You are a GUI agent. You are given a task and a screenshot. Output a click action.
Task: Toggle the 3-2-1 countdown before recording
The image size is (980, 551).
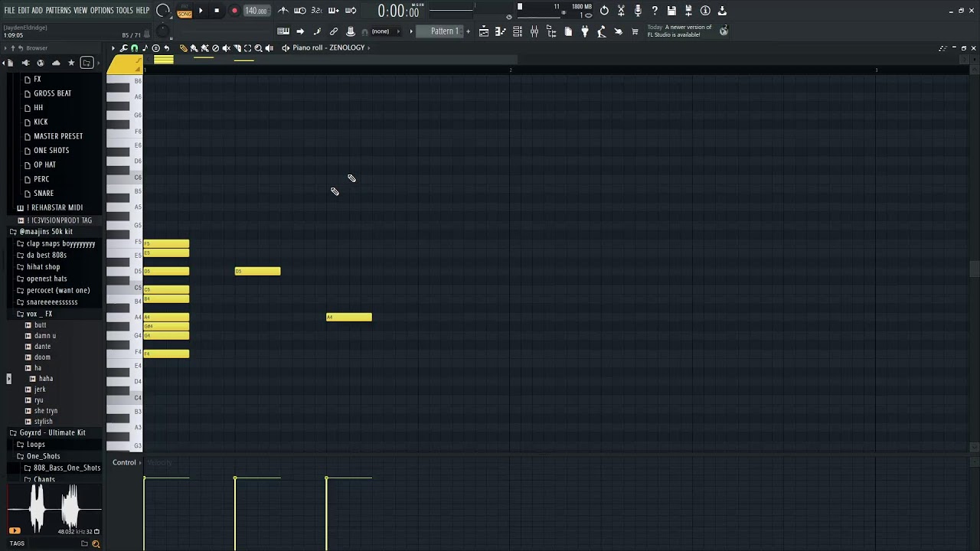[x=316, y=11]
